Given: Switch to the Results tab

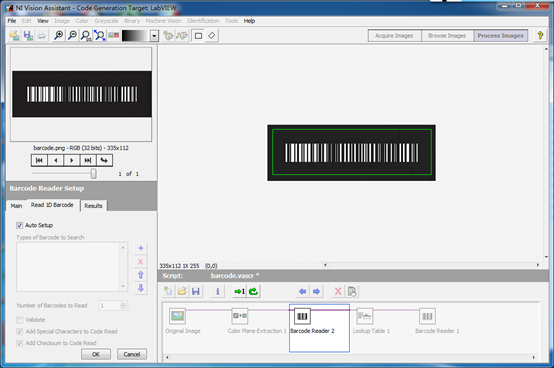Looking at the screenshot, I should (x=93, y=206).
